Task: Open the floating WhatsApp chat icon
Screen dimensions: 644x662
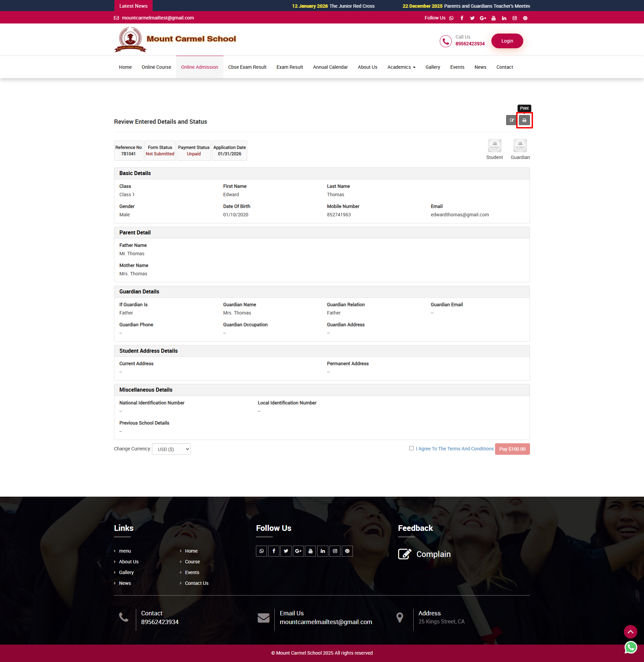Action: 630,647
